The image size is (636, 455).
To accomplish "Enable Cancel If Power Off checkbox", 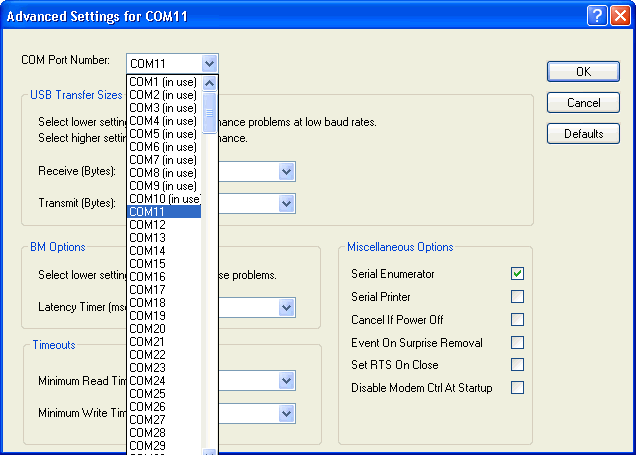I will point(517,320).
